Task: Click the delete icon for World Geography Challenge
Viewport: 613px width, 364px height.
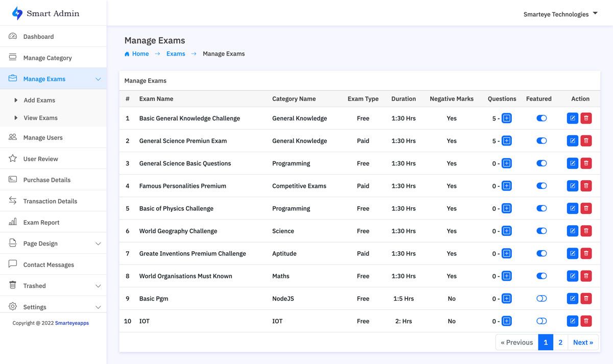Action: click(x=586, y=231)
